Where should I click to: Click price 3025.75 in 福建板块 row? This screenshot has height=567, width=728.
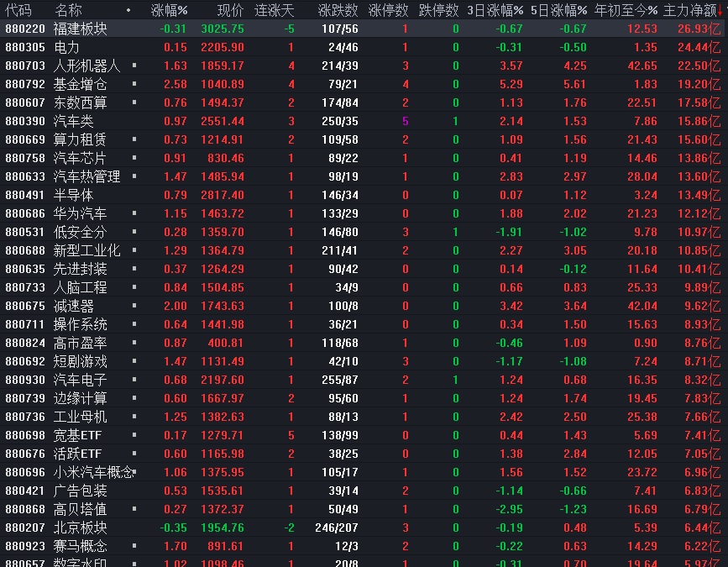223,29
